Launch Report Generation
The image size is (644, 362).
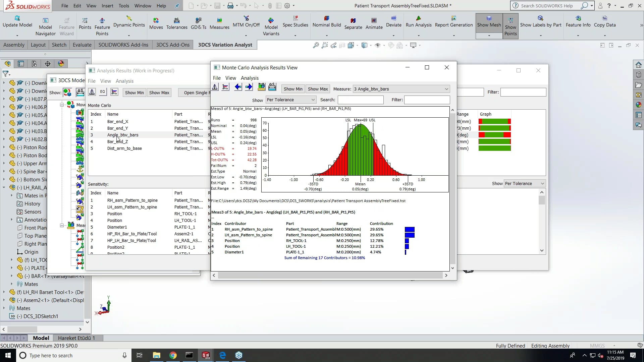(454, 22)
